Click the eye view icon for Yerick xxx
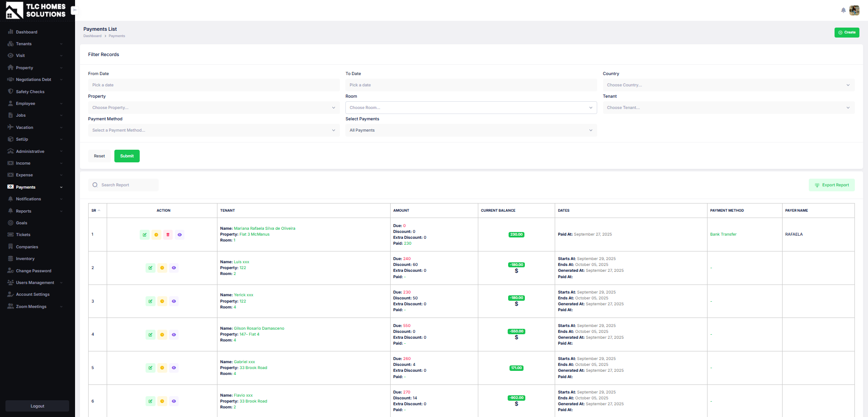Viewport: 868px width, 417px height. 174,301
